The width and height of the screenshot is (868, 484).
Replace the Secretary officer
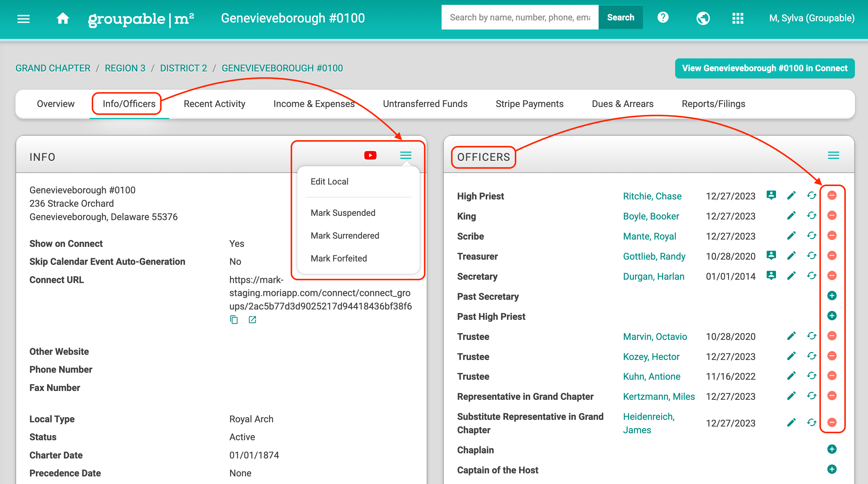tap(812, 276)
